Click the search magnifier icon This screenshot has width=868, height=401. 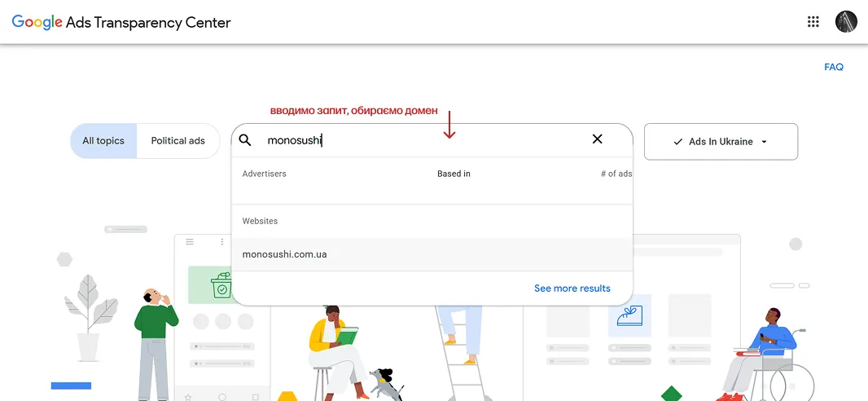click(x=244, y=140)
